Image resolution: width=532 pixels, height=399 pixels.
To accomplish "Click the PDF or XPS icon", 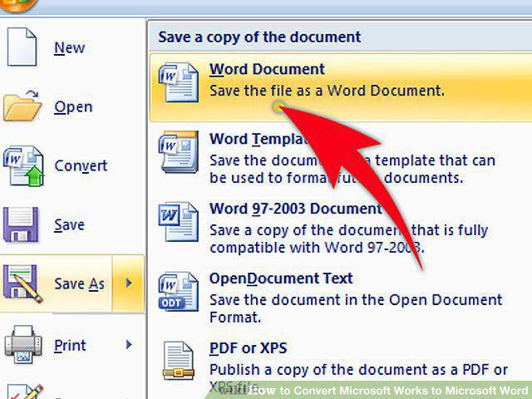I will [179, 361].
